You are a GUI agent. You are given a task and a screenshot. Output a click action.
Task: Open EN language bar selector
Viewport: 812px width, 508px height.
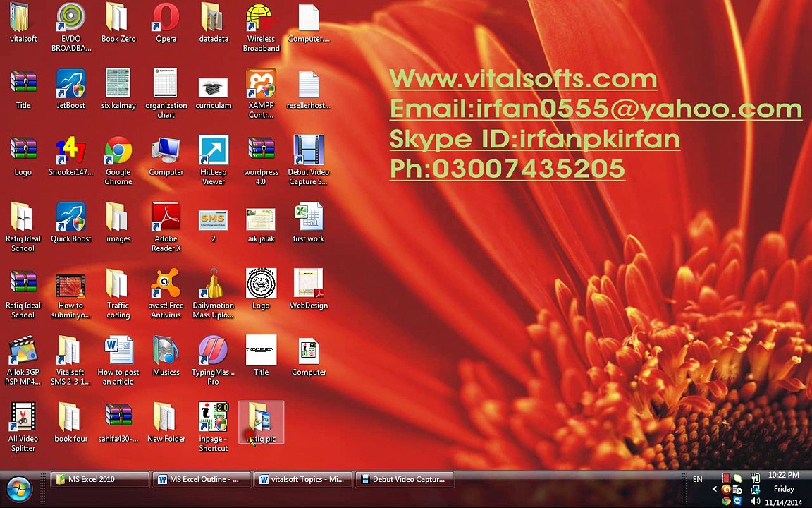[x=698, y=479]
